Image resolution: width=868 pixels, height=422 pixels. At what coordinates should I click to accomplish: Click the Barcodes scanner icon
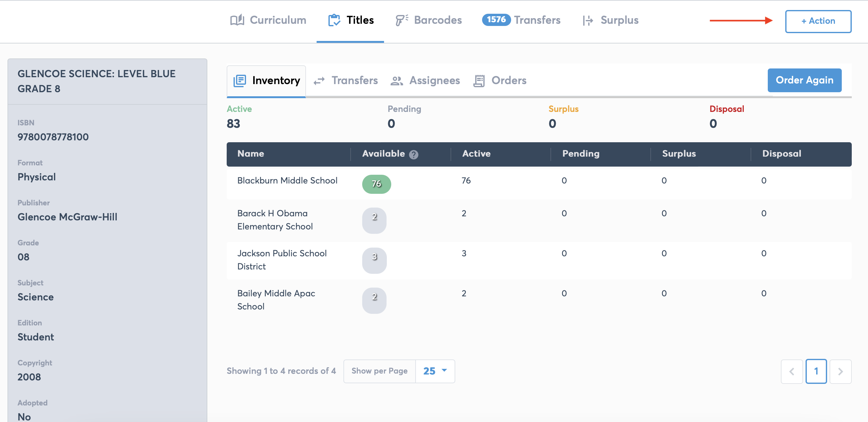(401, 20)
